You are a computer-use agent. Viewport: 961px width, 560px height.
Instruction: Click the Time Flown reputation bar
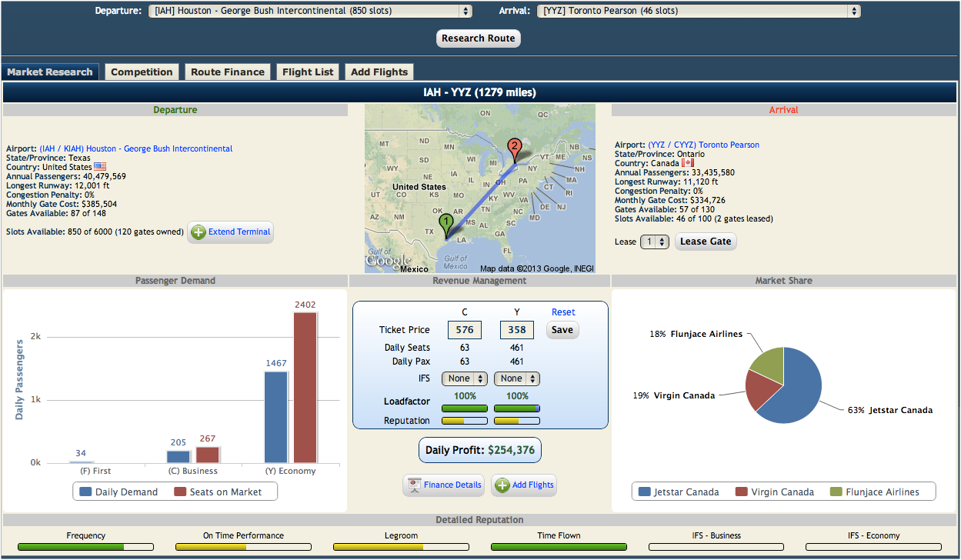[559, 547]
